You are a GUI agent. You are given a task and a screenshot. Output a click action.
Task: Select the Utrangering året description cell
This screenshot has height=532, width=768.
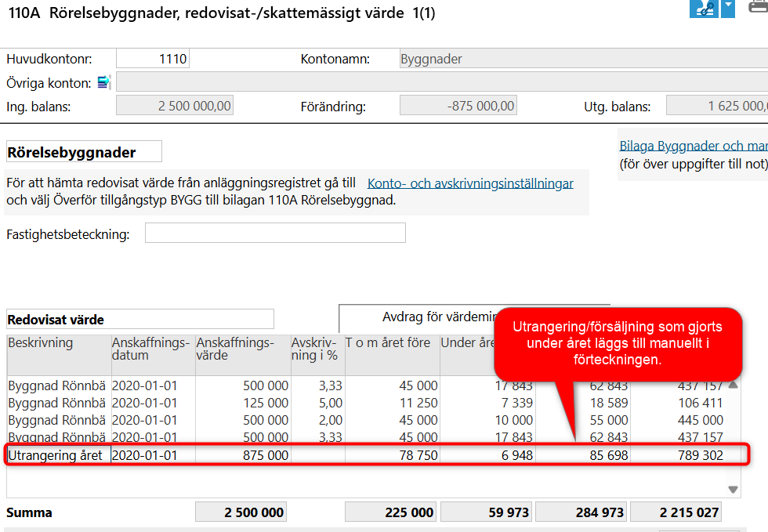pyautogui.click(x=59, y=455)
